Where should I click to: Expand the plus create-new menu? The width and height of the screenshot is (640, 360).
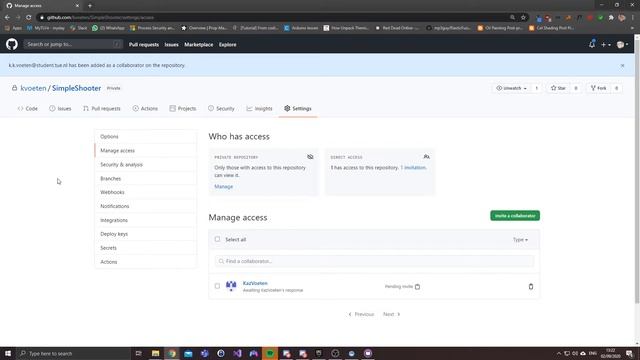(606, 44)
